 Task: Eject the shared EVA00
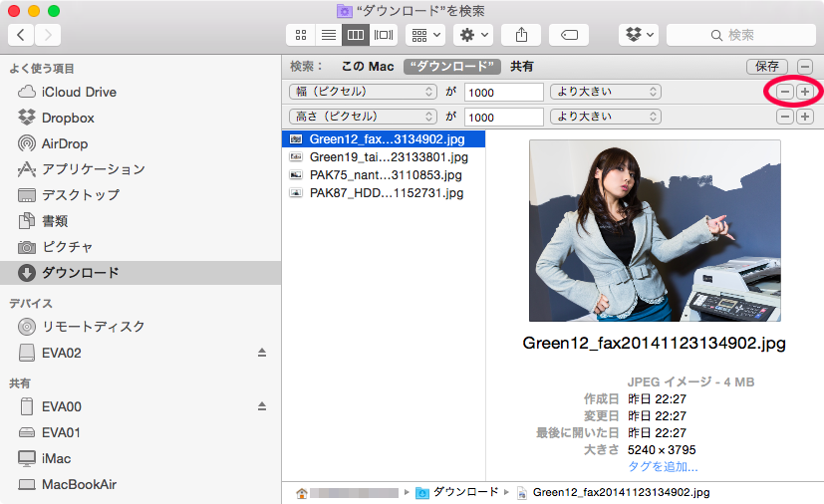262,406
